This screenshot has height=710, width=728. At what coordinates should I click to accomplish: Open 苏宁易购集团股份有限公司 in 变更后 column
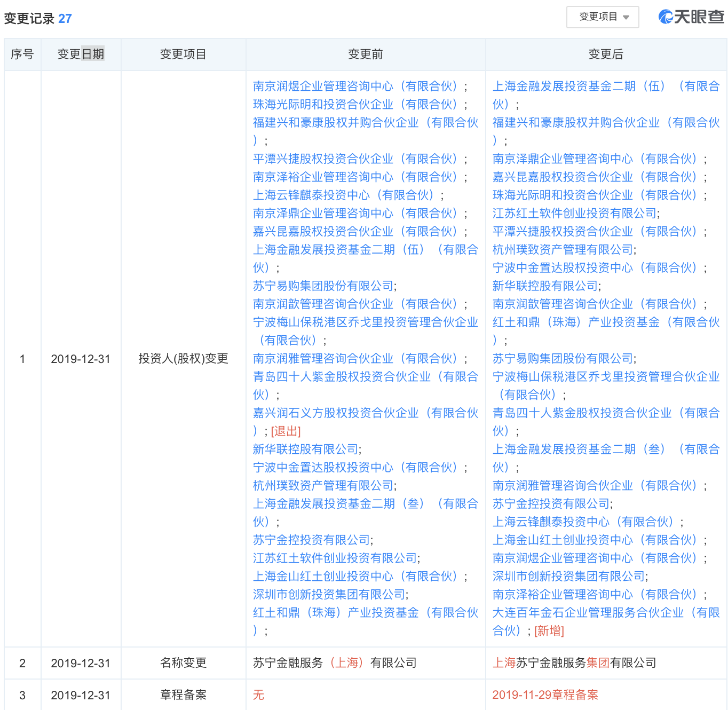tap(563, 359)
